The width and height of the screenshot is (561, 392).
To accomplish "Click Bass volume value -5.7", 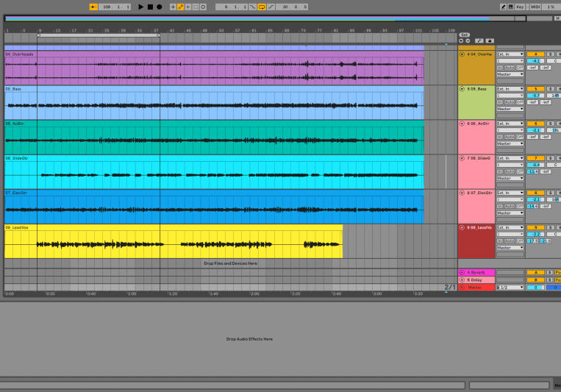I will [535, 96].
